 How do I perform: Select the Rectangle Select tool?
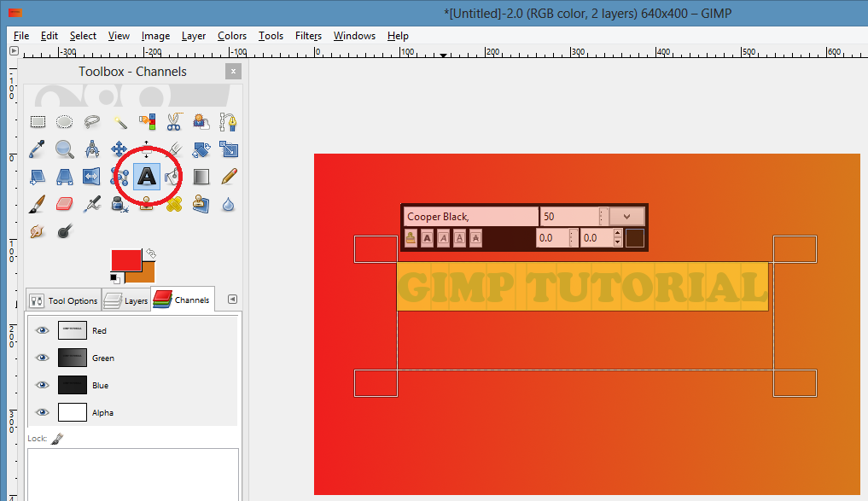(38, 122)
